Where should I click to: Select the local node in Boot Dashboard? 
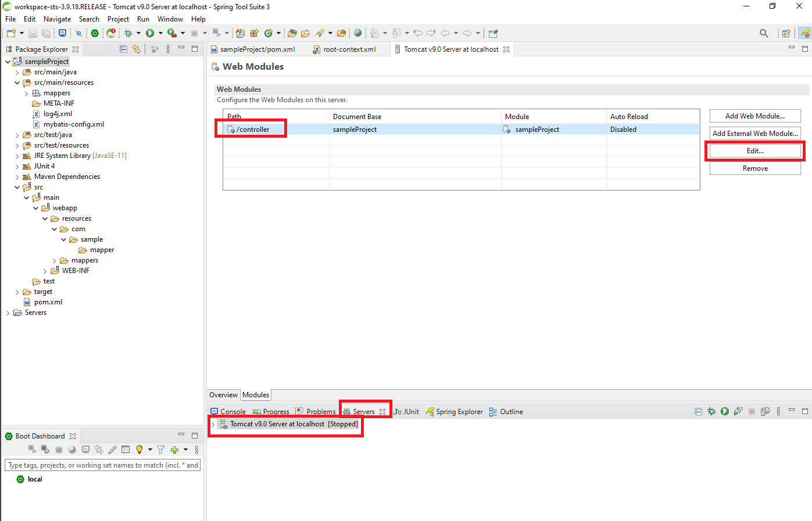click(x=34, y=479)
